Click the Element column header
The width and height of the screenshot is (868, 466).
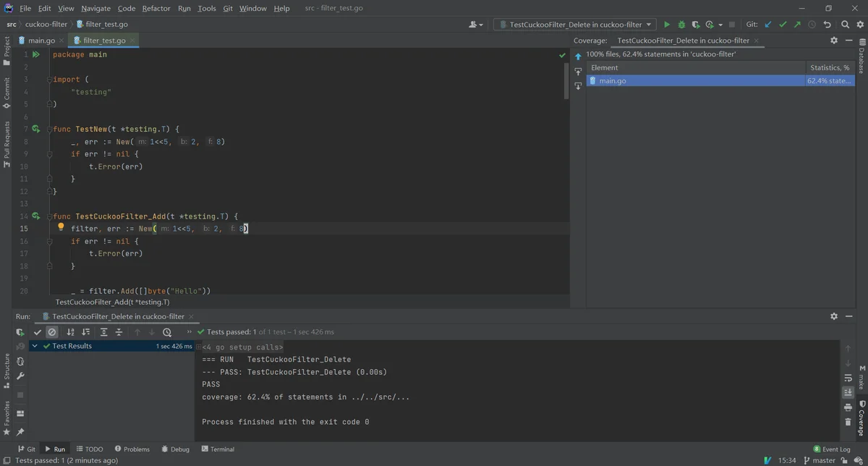coord(696,67)
